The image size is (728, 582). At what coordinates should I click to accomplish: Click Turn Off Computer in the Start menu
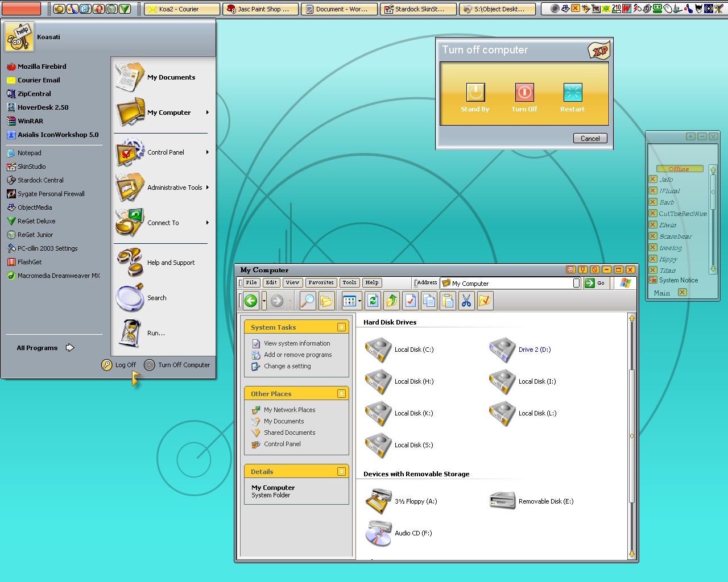pos(177,365)
